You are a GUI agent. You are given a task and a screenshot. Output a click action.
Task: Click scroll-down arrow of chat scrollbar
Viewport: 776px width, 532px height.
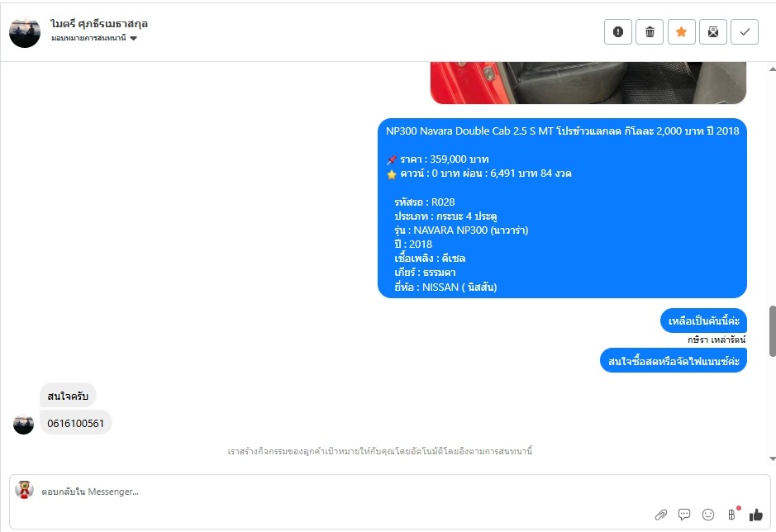pos(772,458)
